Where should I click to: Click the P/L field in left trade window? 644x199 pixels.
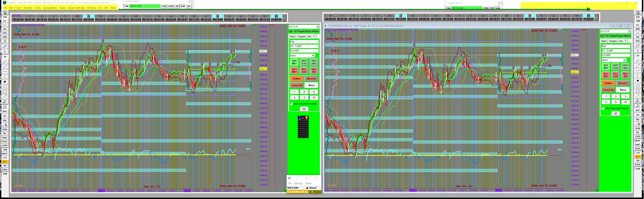[304, 46]
